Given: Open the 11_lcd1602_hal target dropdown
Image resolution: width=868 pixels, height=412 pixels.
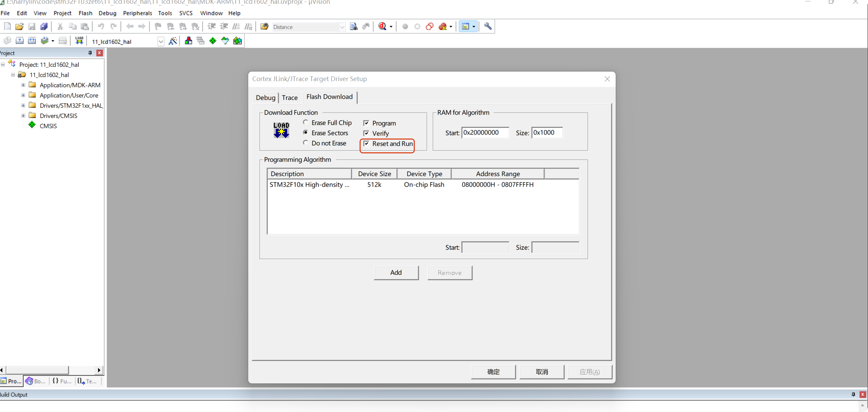Looking at the screenshot, I should 161,42.
